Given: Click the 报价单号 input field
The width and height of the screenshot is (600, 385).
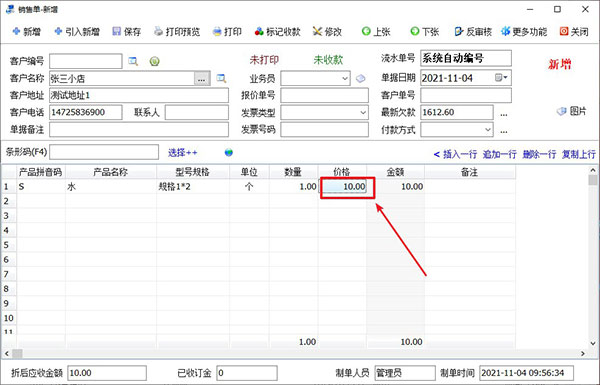Looking at the screenshot, I should tap(324, 95).
